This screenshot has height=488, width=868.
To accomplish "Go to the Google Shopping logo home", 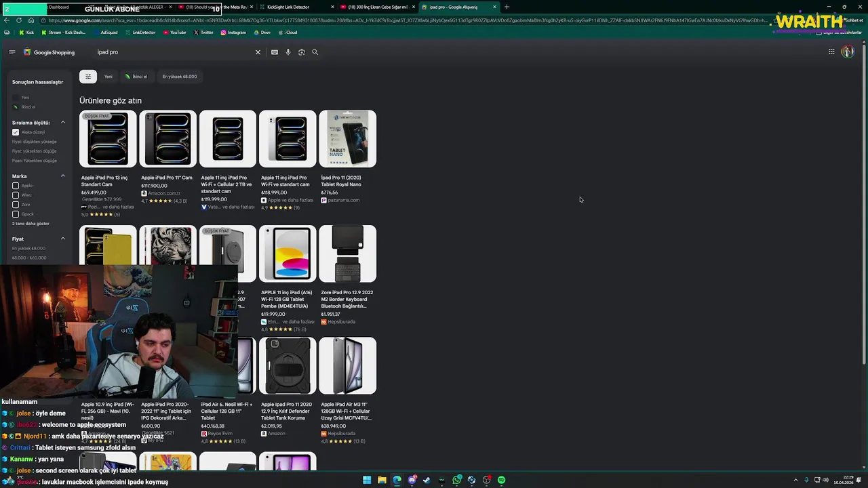I will [x=49, y=52].
